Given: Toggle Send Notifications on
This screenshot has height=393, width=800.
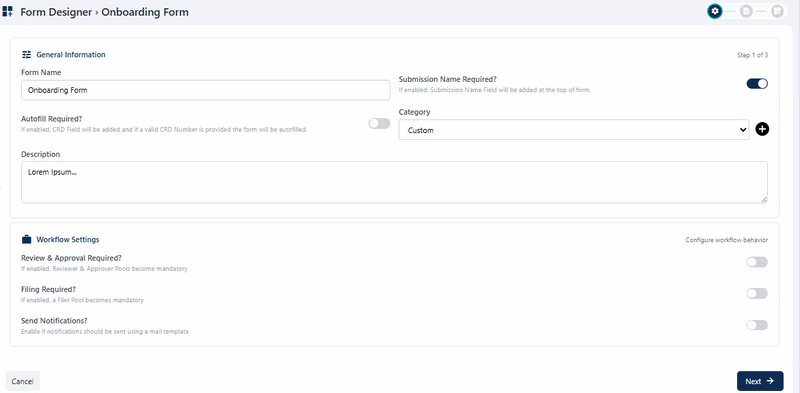Looking at the screenshot, I should [x=757, y=325].
